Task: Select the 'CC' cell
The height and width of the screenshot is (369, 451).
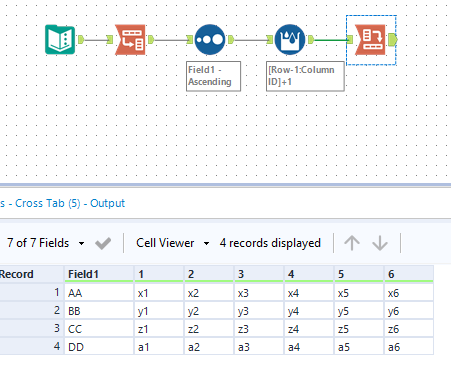Action: coord(99,329)
